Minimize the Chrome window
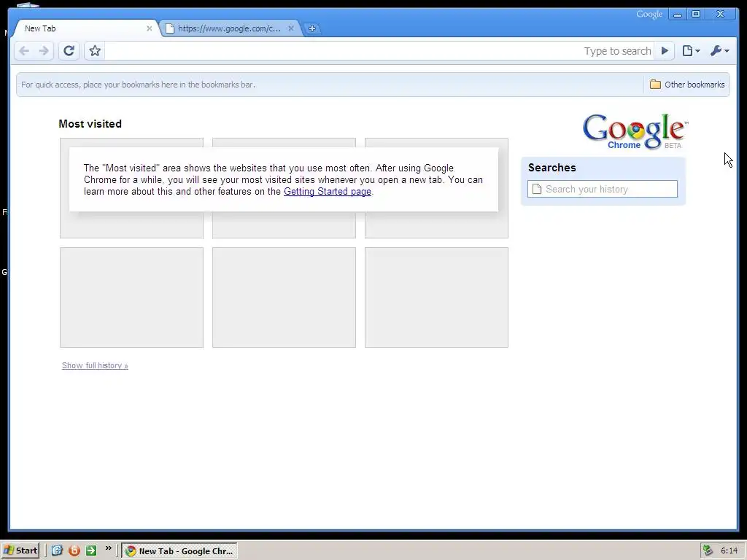 (678, 15)
